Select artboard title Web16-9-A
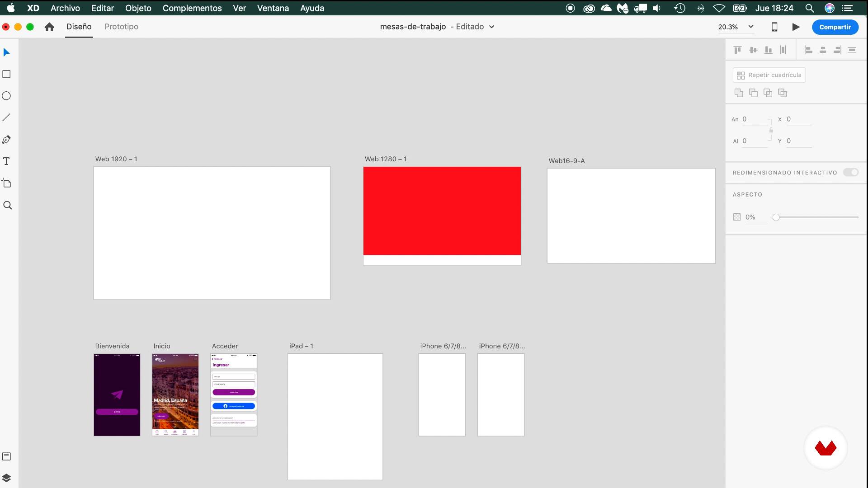This screenshot has width=868, height=488. point(566,161)
